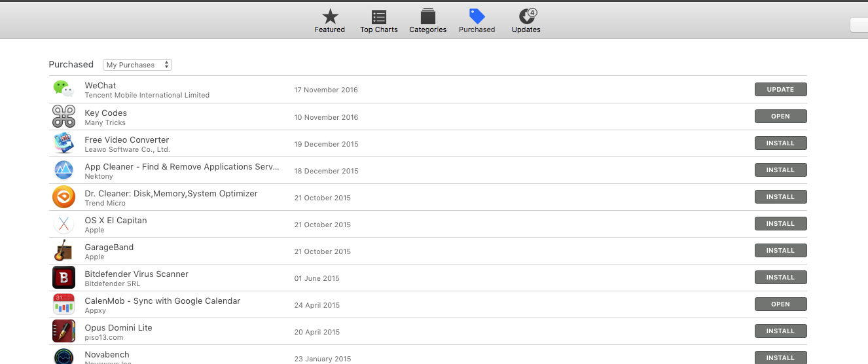Click OS X El Capitan icon

click(x=63, y=224)
